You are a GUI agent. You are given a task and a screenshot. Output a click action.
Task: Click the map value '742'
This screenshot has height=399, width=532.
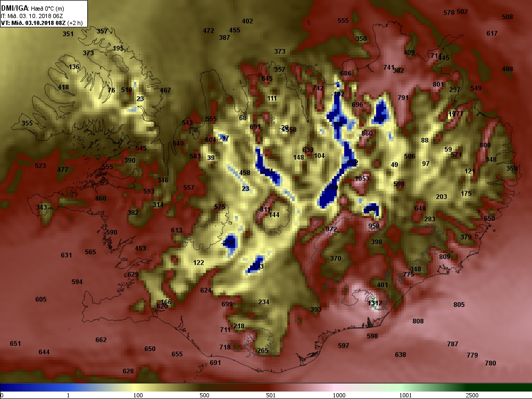[x=318, y=88]
